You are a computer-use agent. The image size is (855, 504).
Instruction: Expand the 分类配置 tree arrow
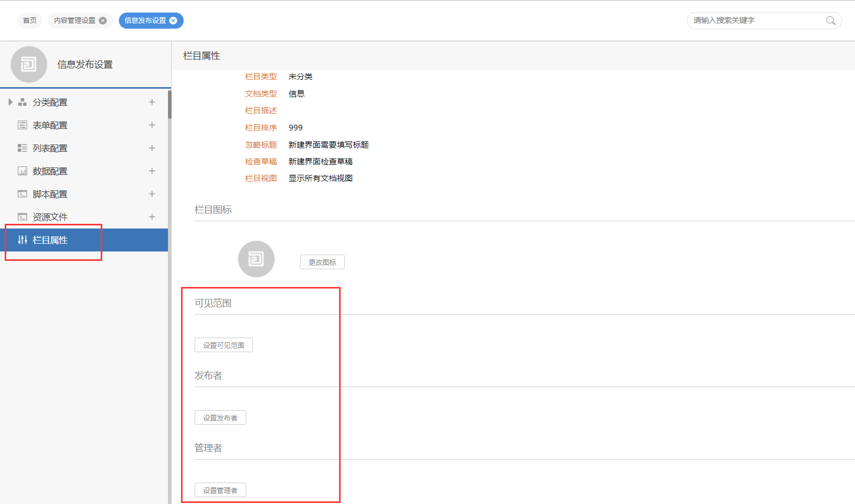(10, 102)
